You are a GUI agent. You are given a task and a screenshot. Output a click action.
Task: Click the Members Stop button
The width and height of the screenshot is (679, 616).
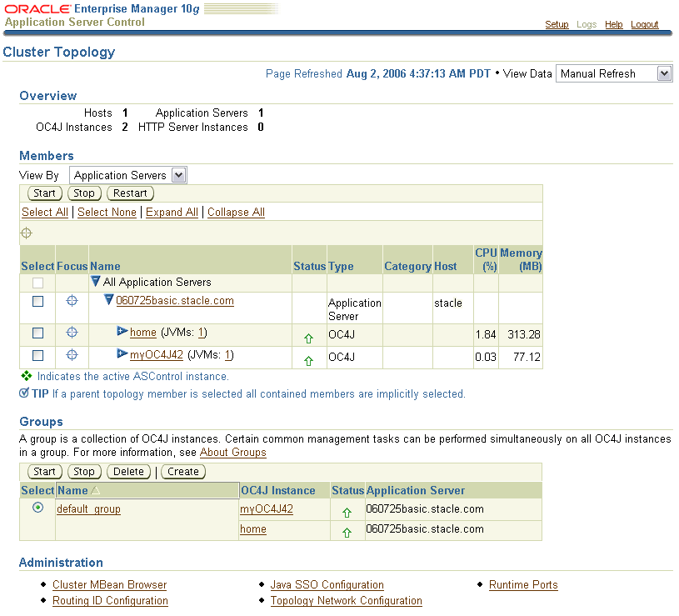tap(84, 193)
